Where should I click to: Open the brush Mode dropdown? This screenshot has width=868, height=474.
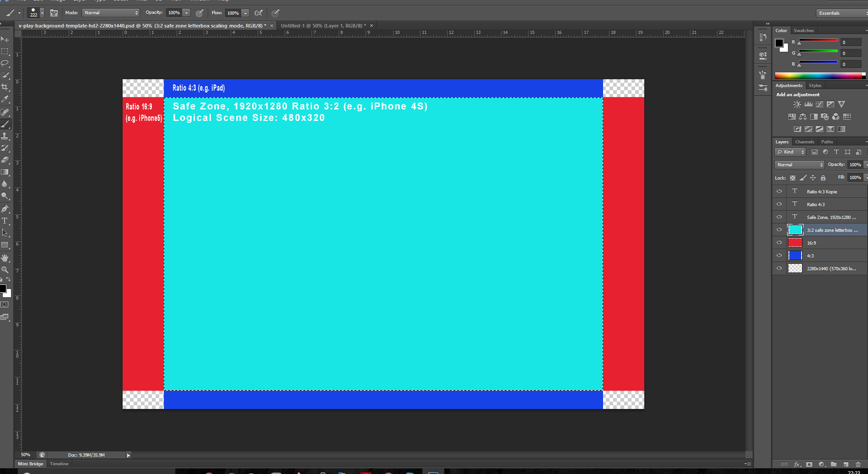(111, 13)
